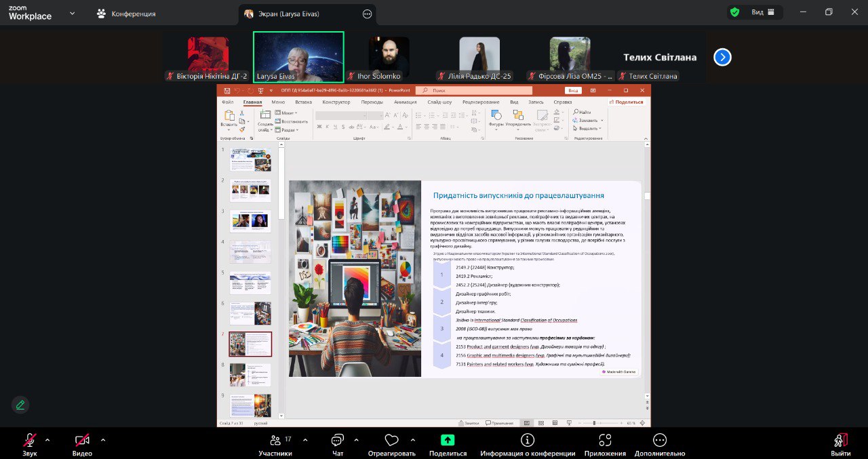868x459 pixels.
Task: Open the Chat panel
Action: click(x=338, y=440)
